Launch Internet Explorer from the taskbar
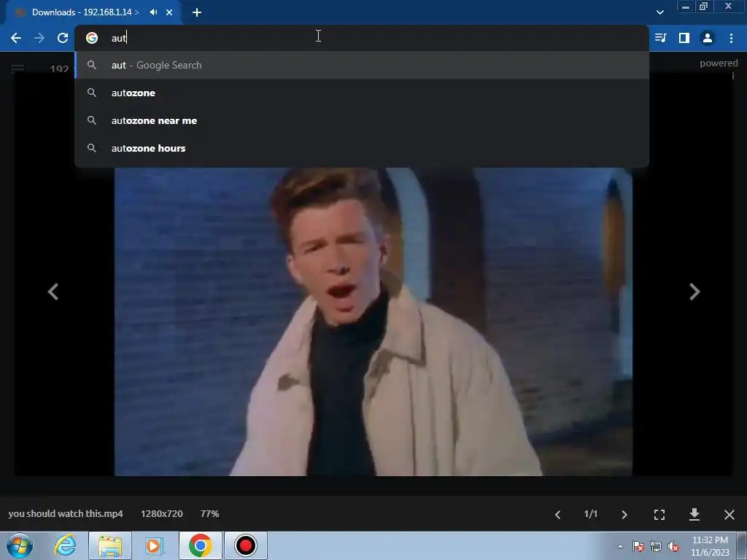Viewport: 747px width, 560px height. [65, 545]
